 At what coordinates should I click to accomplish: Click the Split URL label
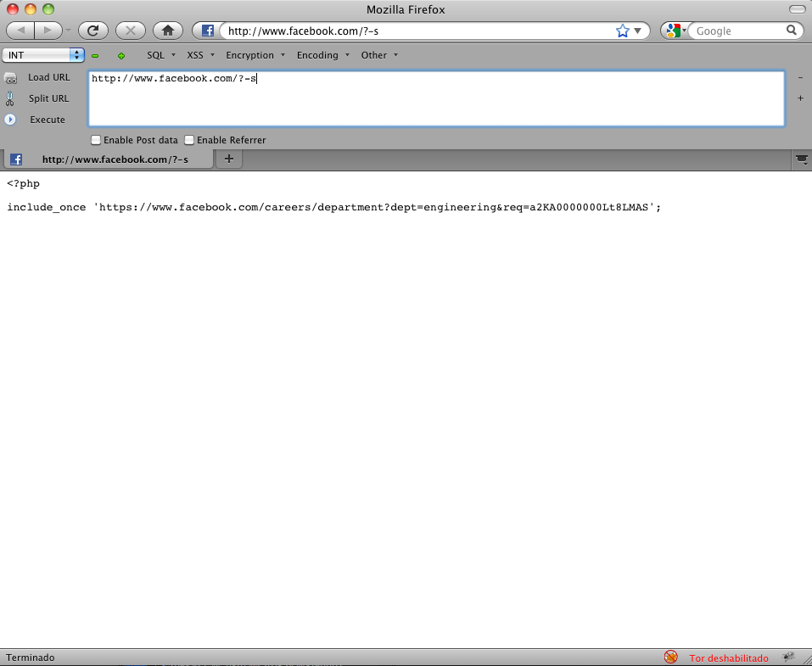pyautogui.click(x=48, y=98)
